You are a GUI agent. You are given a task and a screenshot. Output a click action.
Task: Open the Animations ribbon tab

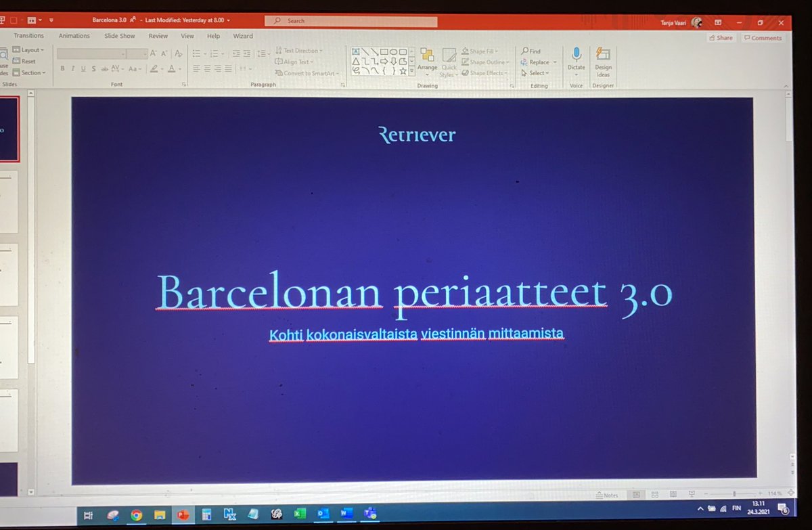[74, 36]
